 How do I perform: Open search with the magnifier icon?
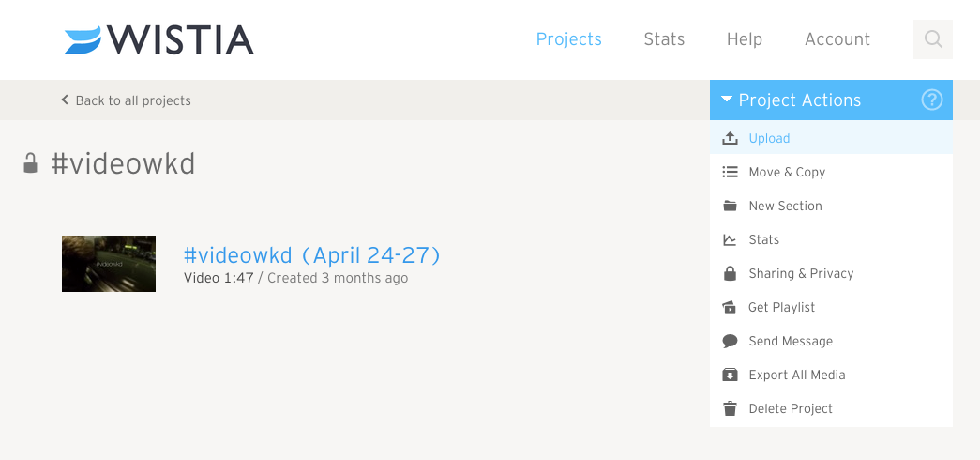tap(932, 39)
